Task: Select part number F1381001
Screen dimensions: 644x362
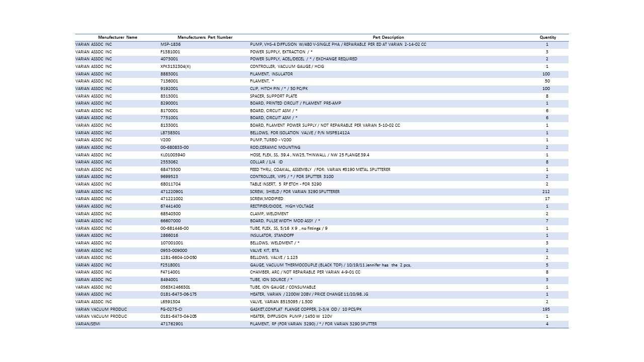Action: pyautogui.click(x=170, y=52)
